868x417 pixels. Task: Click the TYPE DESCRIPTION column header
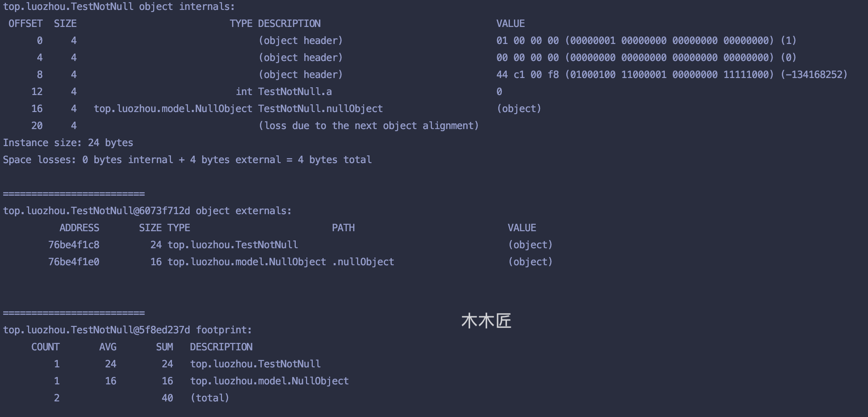point(275,24)
